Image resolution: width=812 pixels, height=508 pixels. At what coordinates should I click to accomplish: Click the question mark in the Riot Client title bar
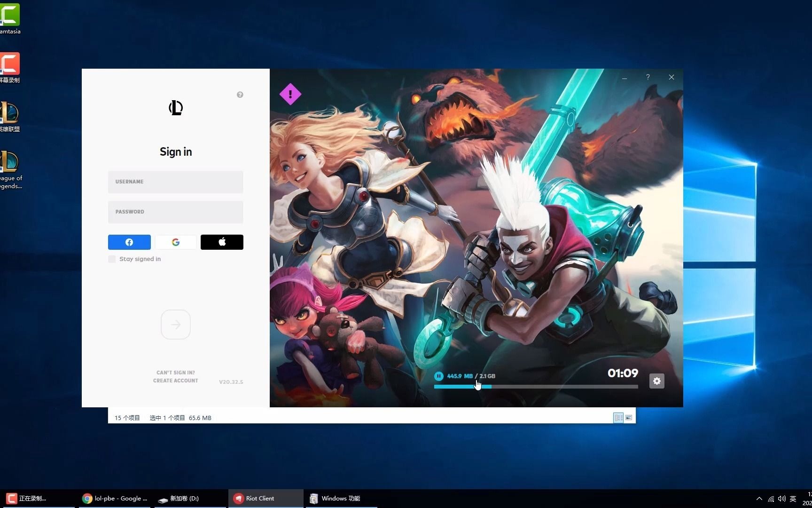[648, 77]
